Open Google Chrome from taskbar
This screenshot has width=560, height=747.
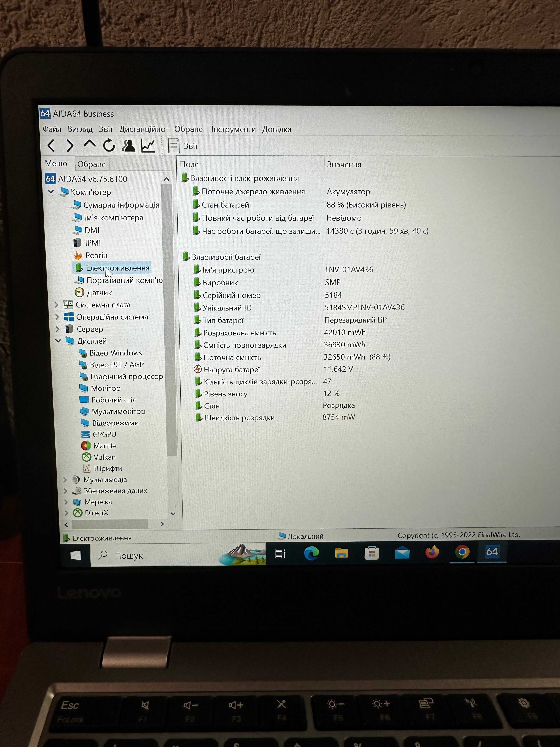(462, 552)
